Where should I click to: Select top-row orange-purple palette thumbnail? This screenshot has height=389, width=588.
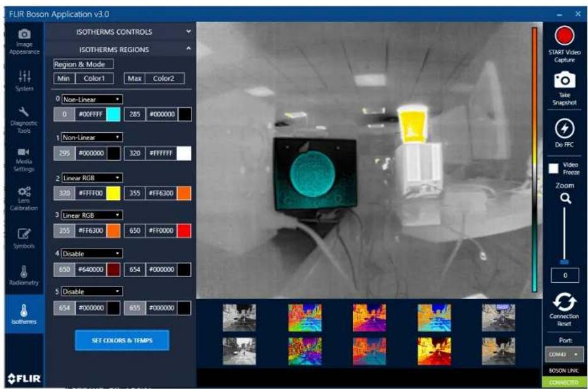(x=370, y=317)
